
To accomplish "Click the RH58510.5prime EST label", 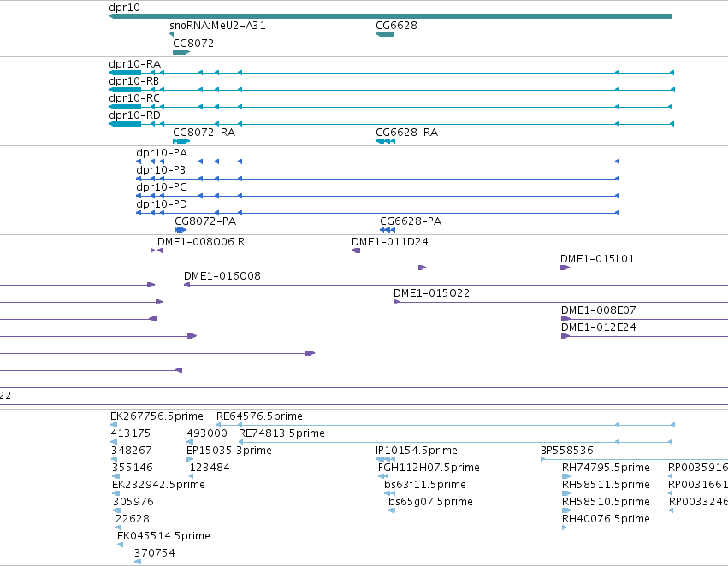I will coord(606,502).
